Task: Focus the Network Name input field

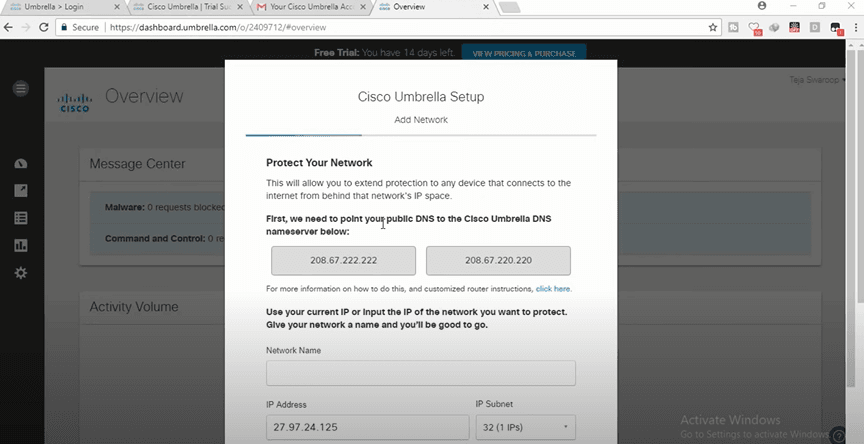Action: [421, 373]
